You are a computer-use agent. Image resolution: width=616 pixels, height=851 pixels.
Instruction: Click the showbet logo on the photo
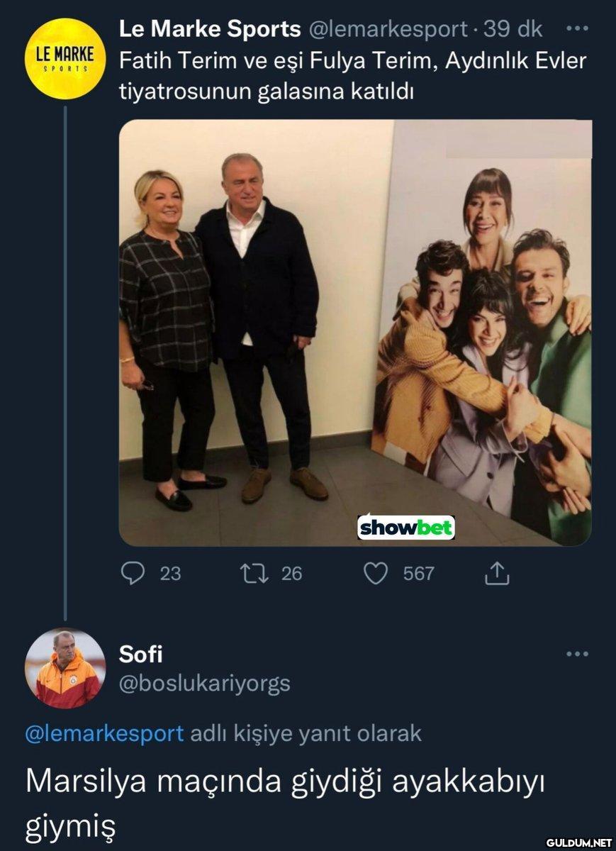pyautogui.click(x=405, y=527)
